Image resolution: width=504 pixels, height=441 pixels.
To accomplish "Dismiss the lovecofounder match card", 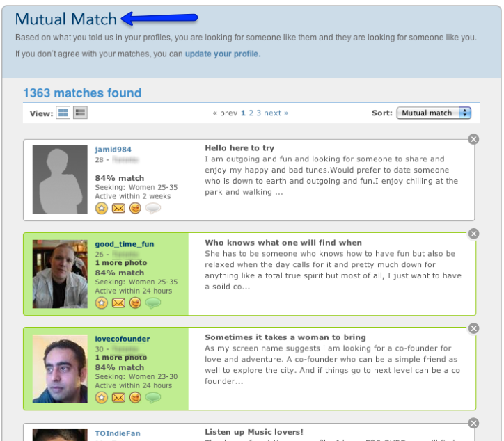I will (473, 328).
